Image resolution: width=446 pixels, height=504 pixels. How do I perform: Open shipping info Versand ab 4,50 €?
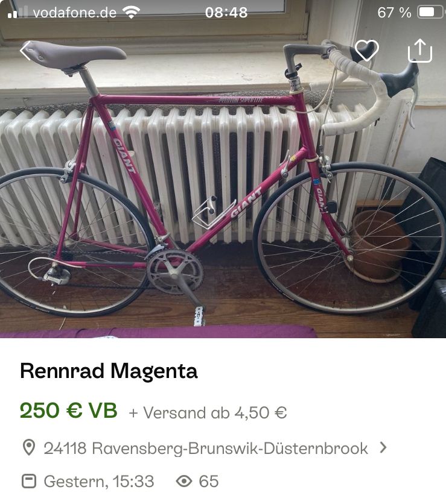[x=208, y=412]
